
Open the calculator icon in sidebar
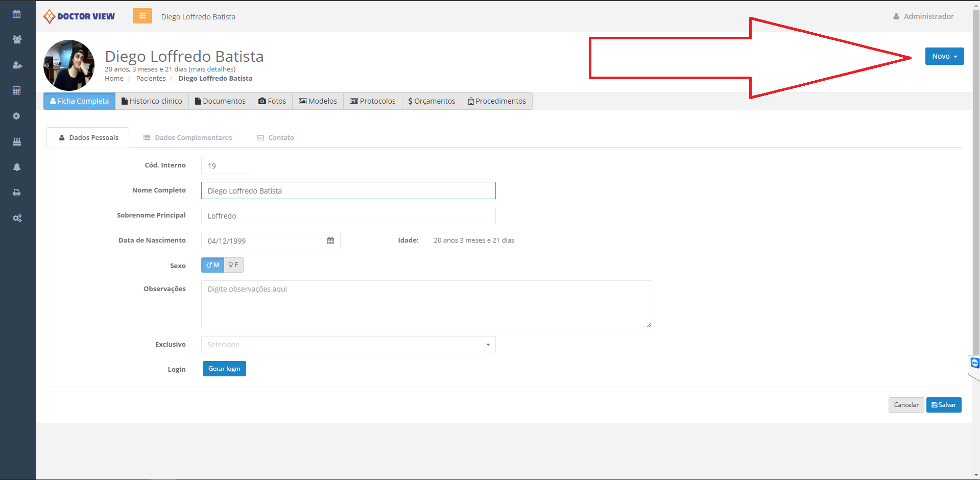(x=17, y=90)
